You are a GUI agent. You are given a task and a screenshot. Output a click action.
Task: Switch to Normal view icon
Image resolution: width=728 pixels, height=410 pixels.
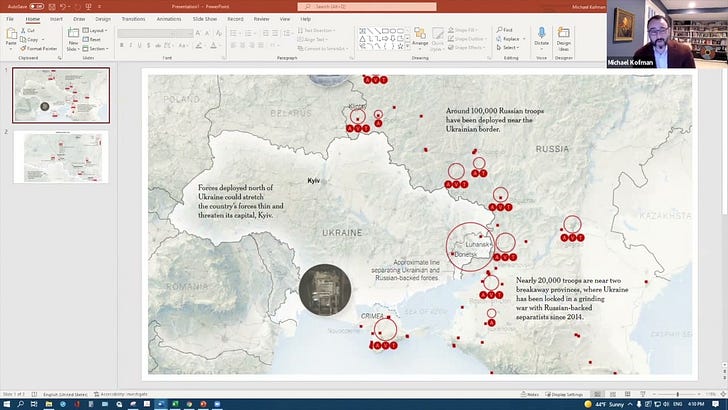coord(598,394)
